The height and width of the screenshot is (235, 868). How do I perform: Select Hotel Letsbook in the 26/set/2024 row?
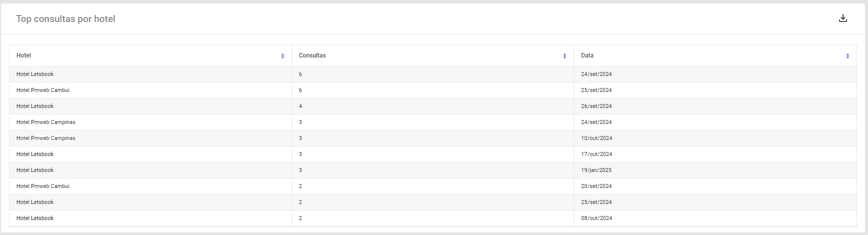35,106
